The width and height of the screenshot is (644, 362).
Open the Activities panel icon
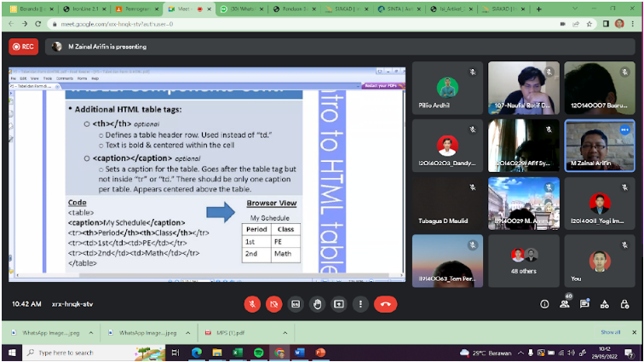pyautogui.click(x=605, y=303)
